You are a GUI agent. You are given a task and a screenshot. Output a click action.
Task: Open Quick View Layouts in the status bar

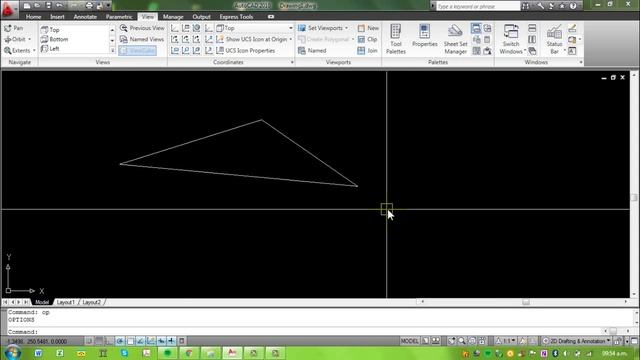coord(426,341)
